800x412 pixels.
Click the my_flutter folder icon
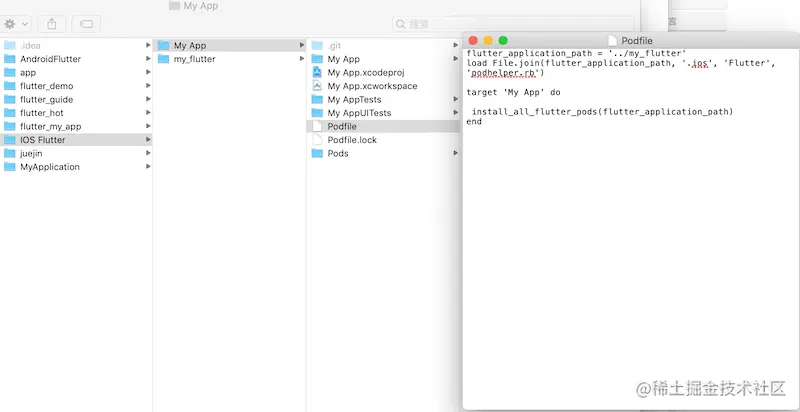pos(163,59)
